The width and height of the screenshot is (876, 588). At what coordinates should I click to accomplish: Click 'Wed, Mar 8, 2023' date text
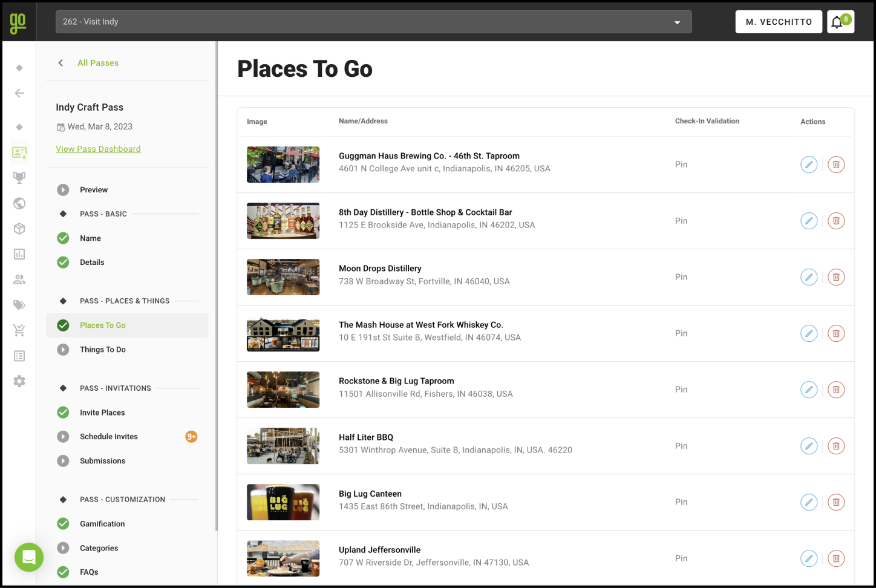tap(100, 126)
